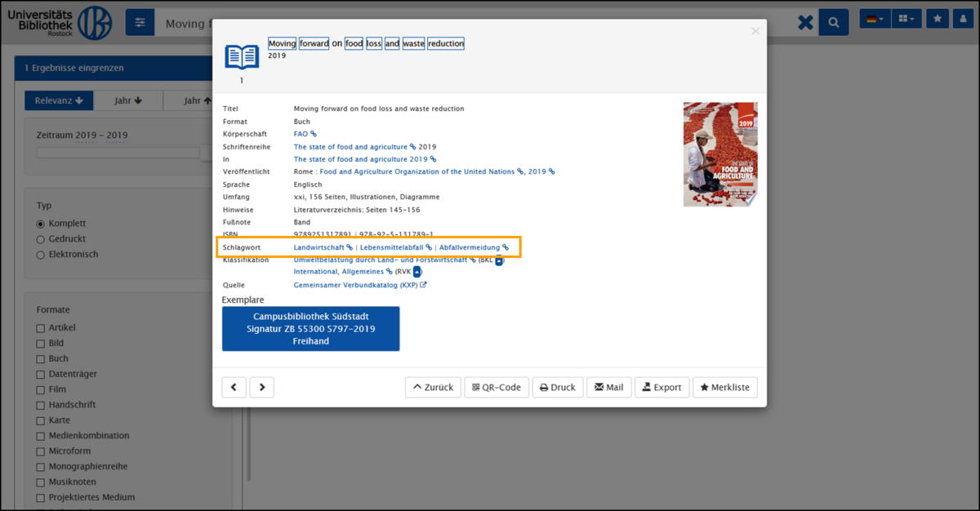Click the Export button
Screen dimensions: 980x511
click(x=662, y=387)
